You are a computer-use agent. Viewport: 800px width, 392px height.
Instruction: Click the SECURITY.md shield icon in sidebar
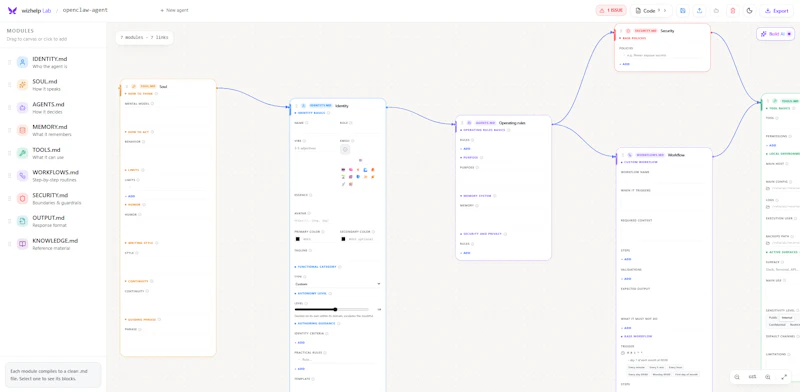coord(22,199)
